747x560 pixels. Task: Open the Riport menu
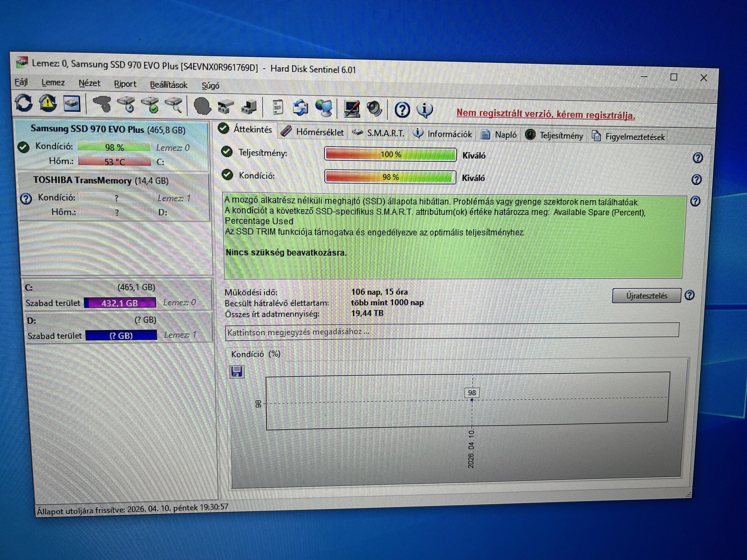tap(125, 84)
